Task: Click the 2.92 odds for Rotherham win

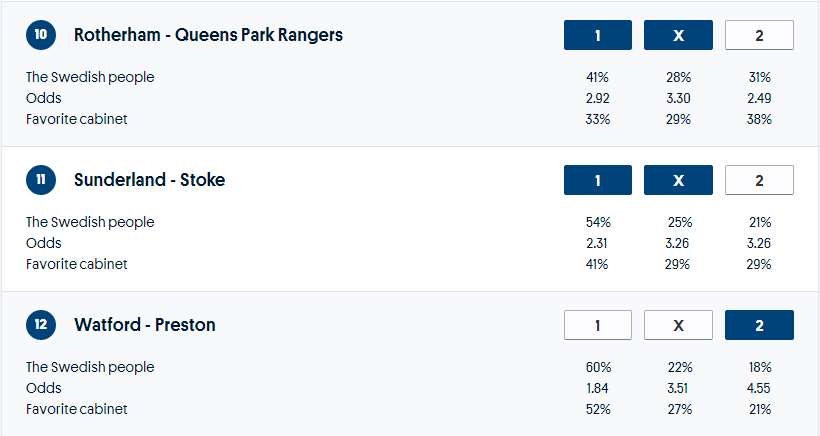Action: [598, 98]
